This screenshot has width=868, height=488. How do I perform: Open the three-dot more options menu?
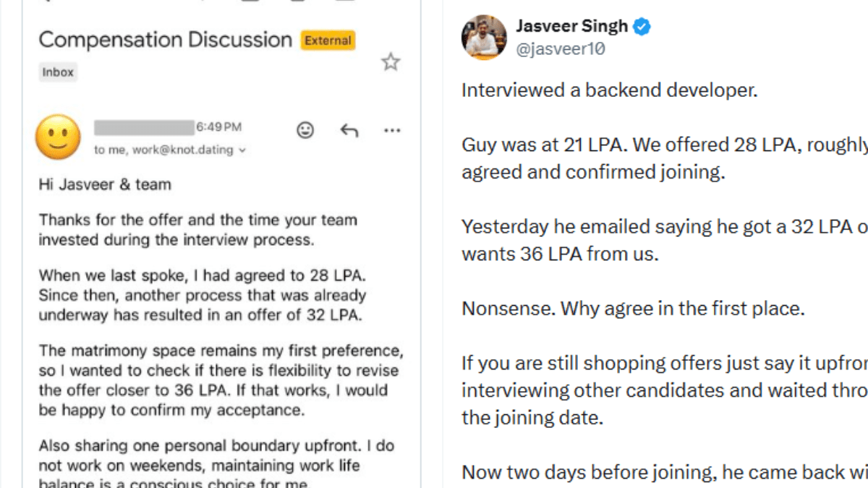[x=392, y=130]
